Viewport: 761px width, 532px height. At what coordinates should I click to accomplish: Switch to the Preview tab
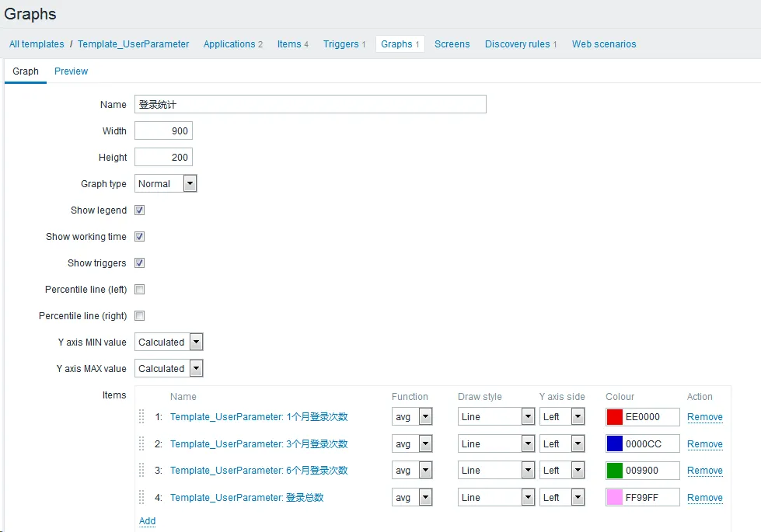pyautogui.click(x=71, y=71)
